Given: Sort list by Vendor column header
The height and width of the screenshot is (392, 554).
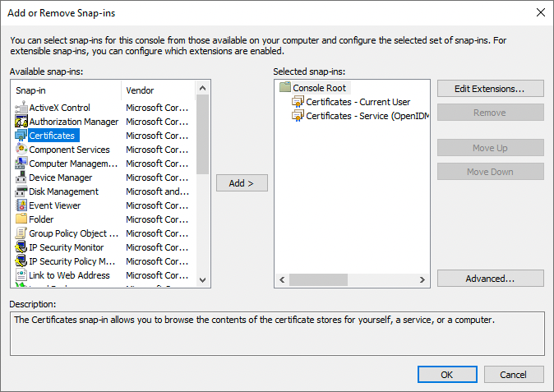Looking at the screenshot, I should [160, 90].
